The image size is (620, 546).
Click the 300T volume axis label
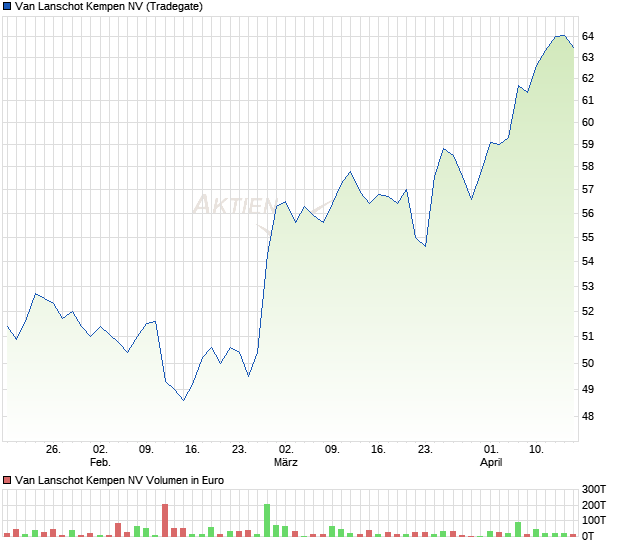click(x=594, y=489)
